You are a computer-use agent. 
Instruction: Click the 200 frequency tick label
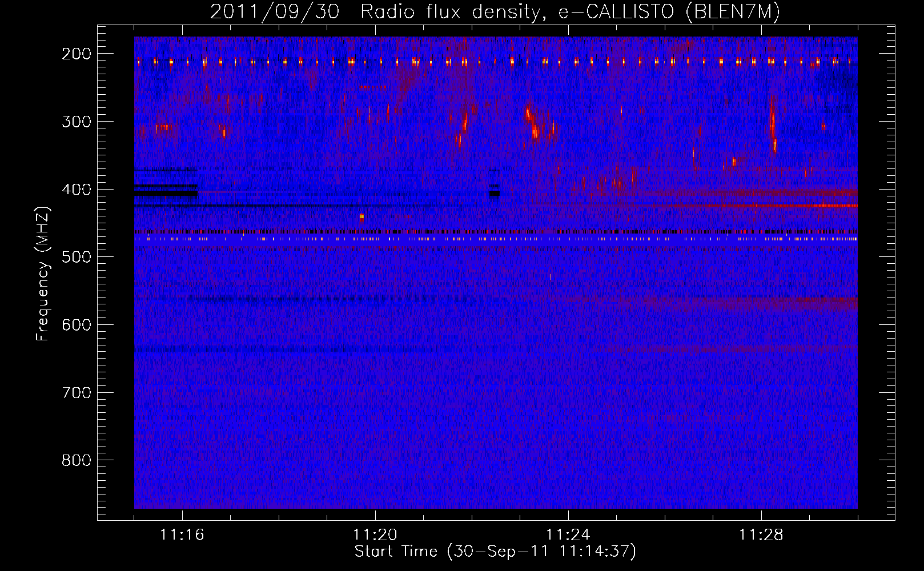tap(77, 54)
